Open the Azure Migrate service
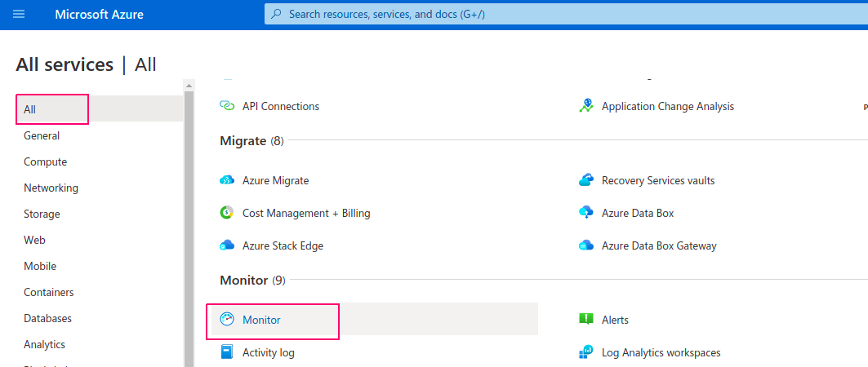The height and width of the screenshot is (367, 868). coord(276,180)
